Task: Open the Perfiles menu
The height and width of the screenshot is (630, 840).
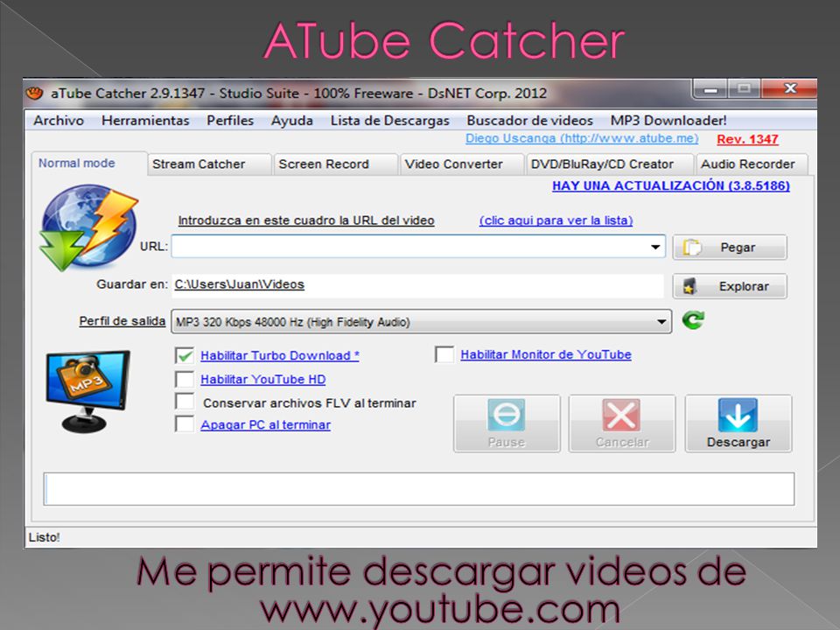Action: coord(230,121)
